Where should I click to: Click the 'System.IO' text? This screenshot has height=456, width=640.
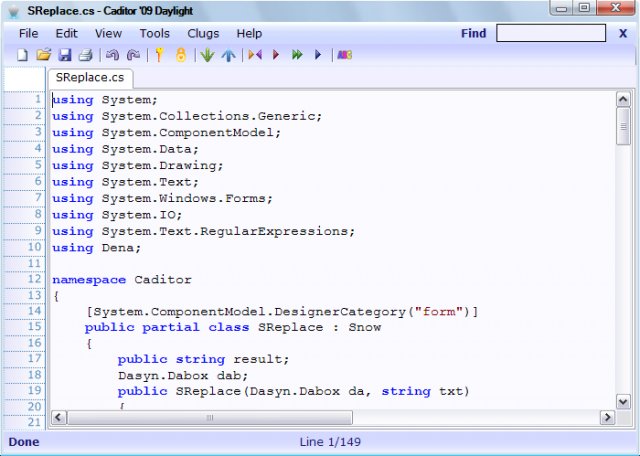(138, 215)
